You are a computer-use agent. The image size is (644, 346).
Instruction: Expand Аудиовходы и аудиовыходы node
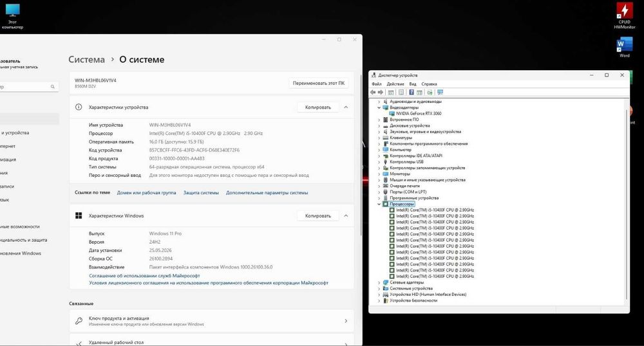pos(379,101)
